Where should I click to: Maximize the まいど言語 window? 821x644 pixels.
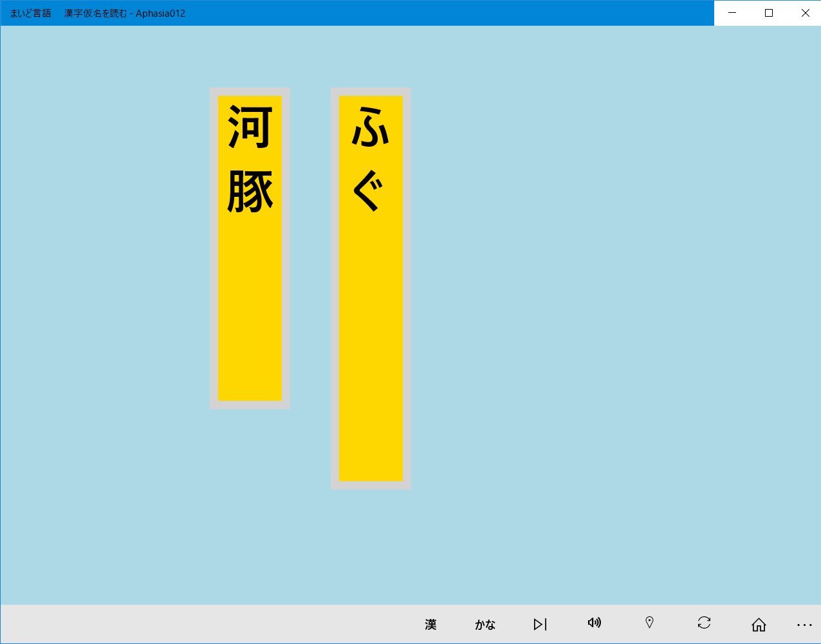point(768,13)
